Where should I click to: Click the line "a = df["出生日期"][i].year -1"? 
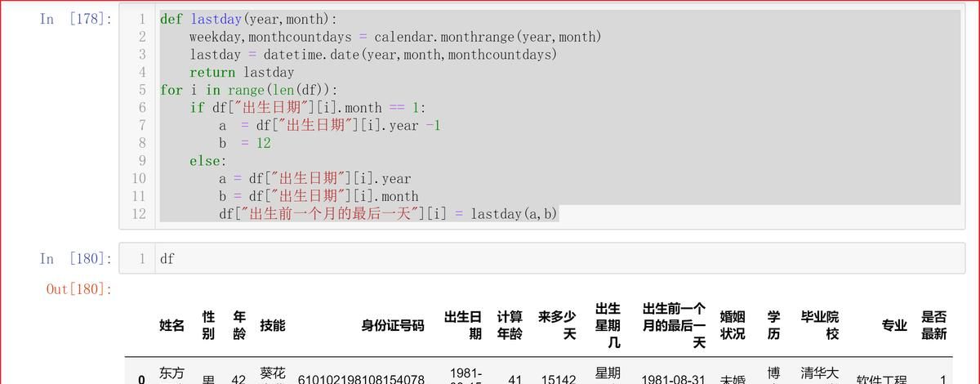pyautogui.click(x=330, y=125)
